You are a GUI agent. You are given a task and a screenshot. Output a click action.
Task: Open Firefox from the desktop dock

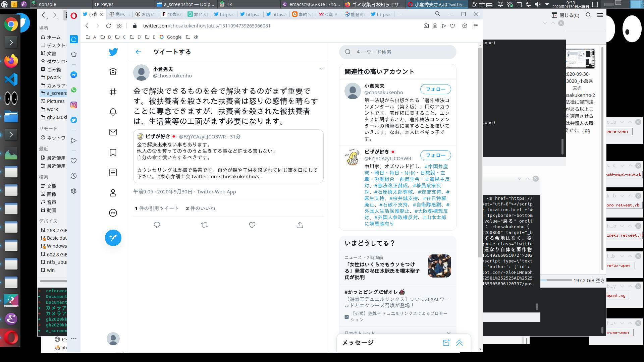coord(11,61)
